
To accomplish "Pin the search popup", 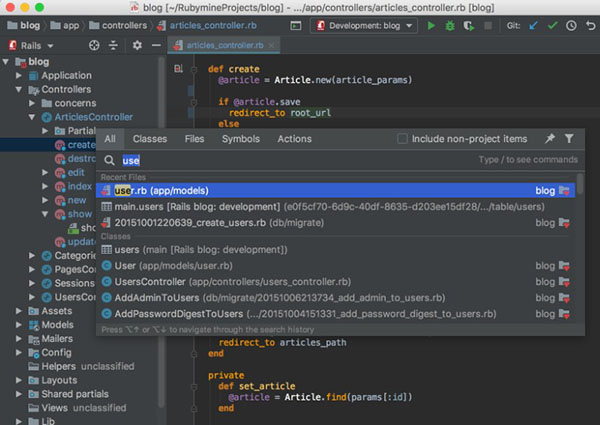I will [549, 138].
